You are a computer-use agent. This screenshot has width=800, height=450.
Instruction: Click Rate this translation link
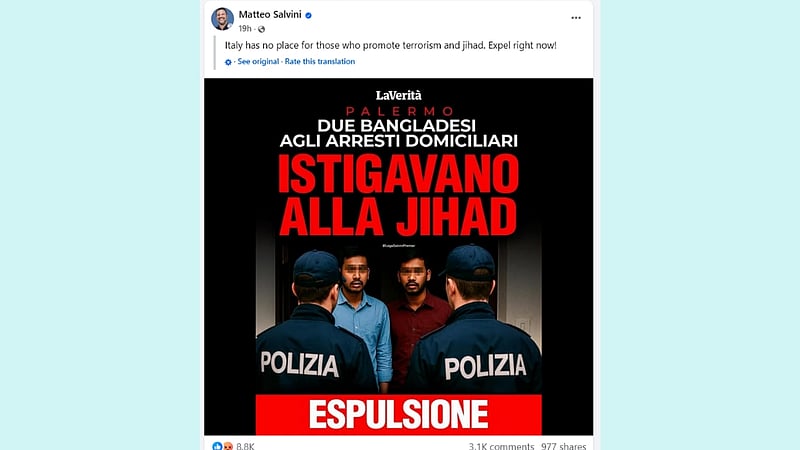point(320,61)
